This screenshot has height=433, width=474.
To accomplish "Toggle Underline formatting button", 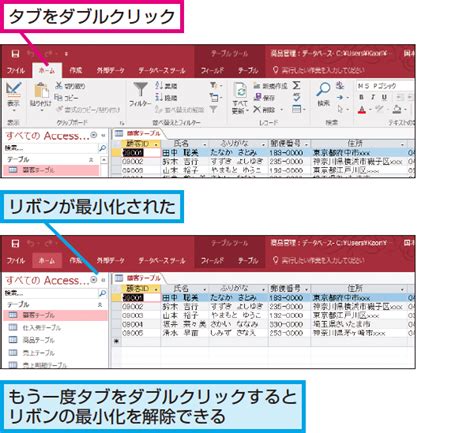I will point(384,97).
